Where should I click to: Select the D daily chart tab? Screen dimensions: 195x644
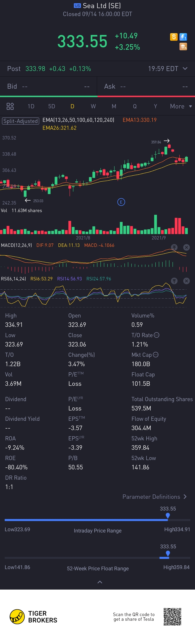(x=72, y=106)
